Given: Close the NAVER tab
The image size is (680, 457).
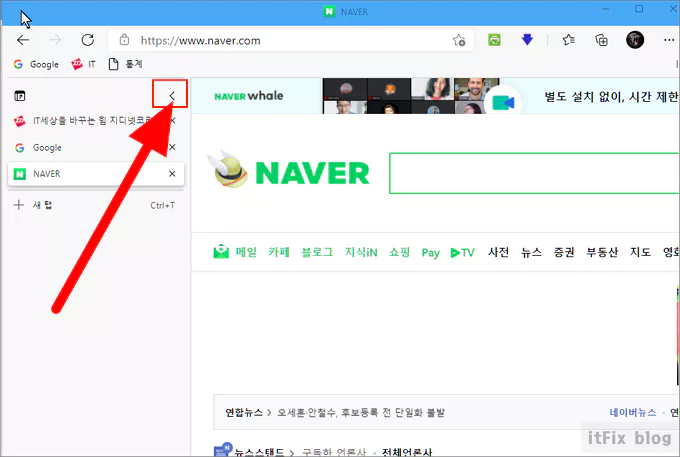Looking at the screenshot, I should [x=172, y=174].
